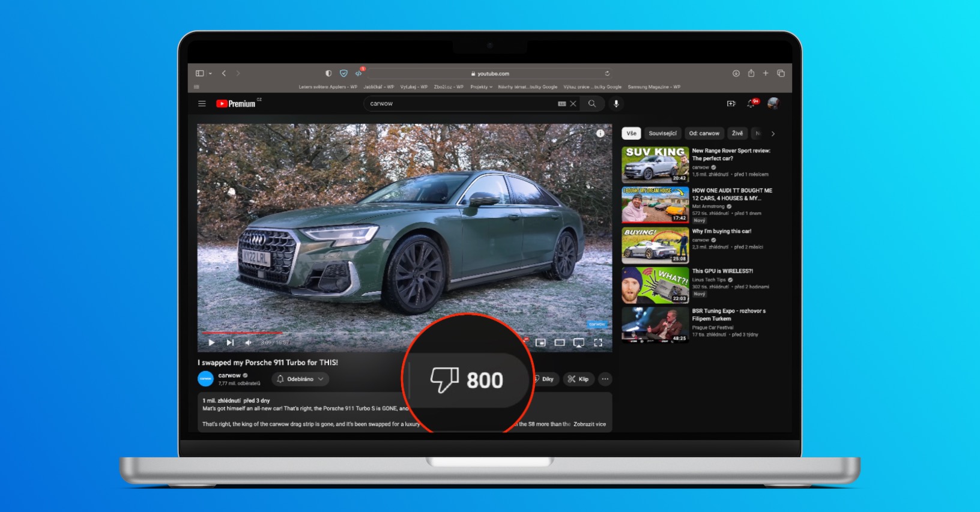Open the carwow channel name link
980x512 pixels.
click(x=229, y=376)
